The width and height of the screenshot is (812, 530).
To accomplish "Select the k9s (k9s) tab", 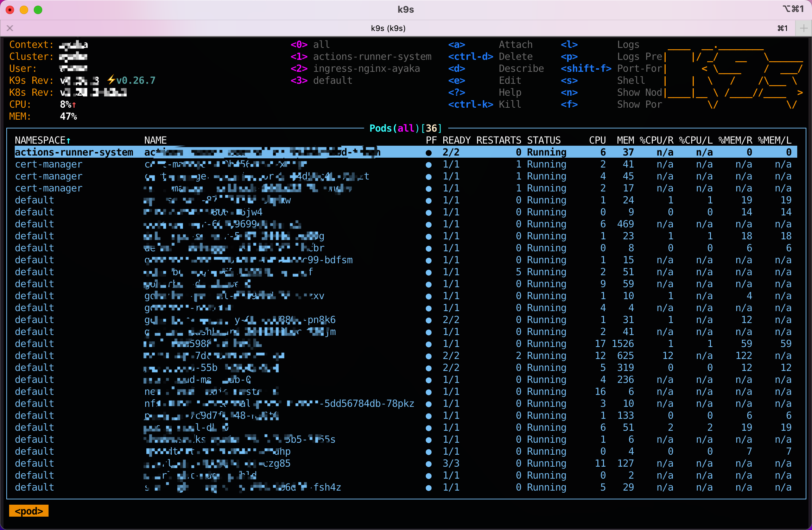I will tap(388, 28).
